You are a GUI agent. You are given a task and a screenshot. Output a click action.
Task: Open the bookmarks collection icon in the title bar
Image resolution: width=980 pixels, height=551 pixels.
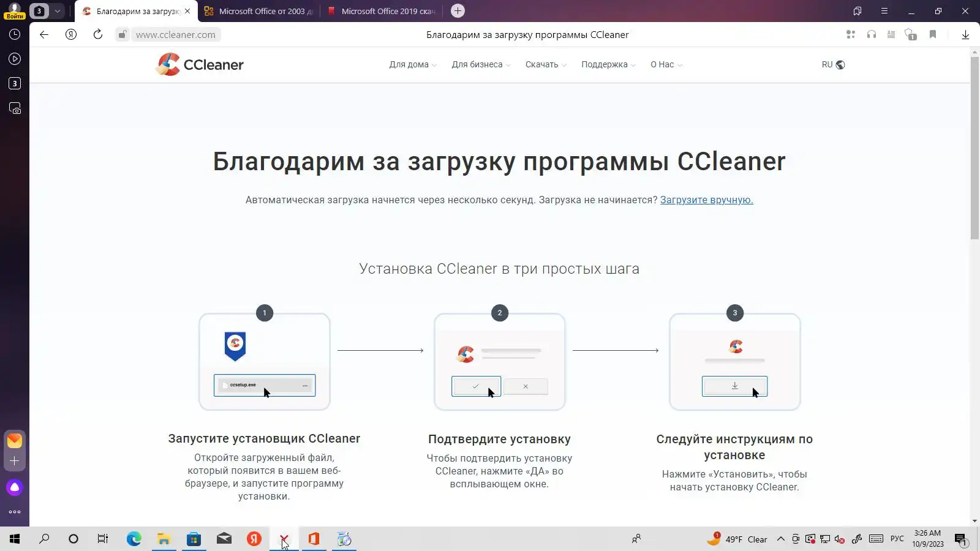point(858,11)
